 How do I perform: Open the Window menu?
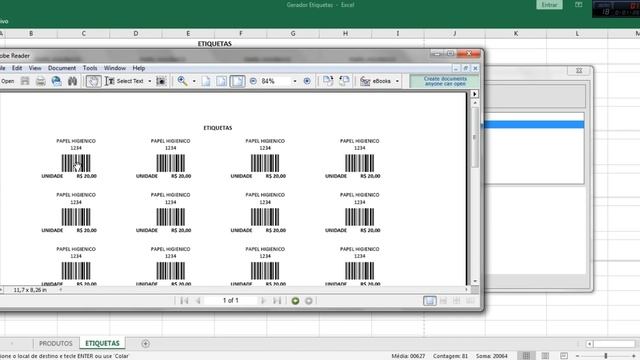point(115,68)
